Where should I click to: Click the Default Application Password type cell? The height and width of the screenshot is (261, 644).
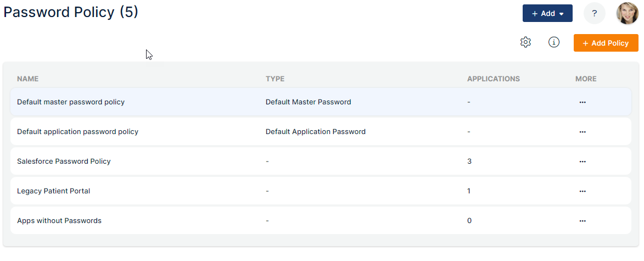316,131
